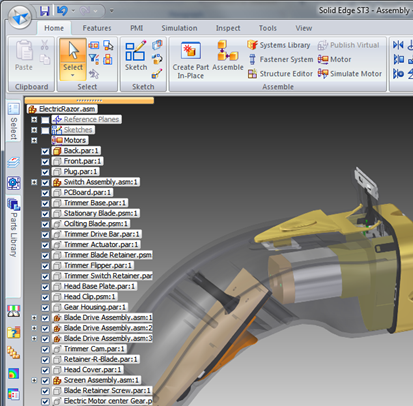The image size is (413, 406).
Task: Click the Solid Edge application button
Action: pyautogui.click(x=20, y=17)
